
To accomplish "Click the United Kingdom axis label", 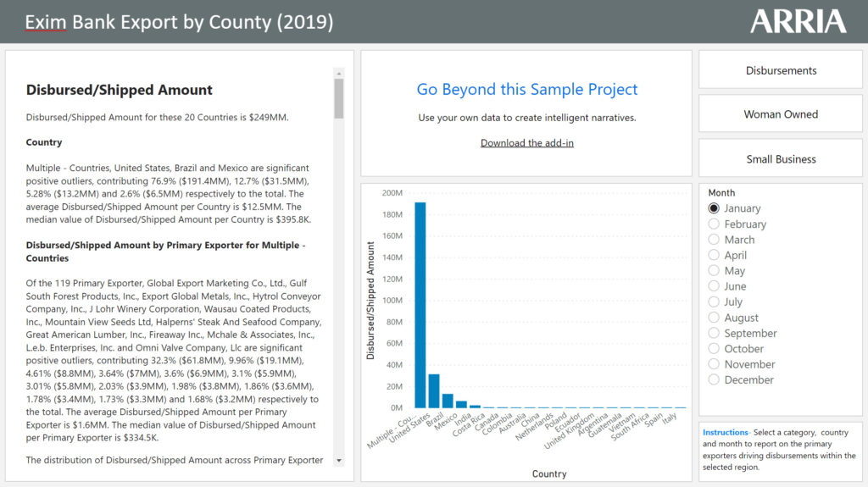I will (569, 430).
